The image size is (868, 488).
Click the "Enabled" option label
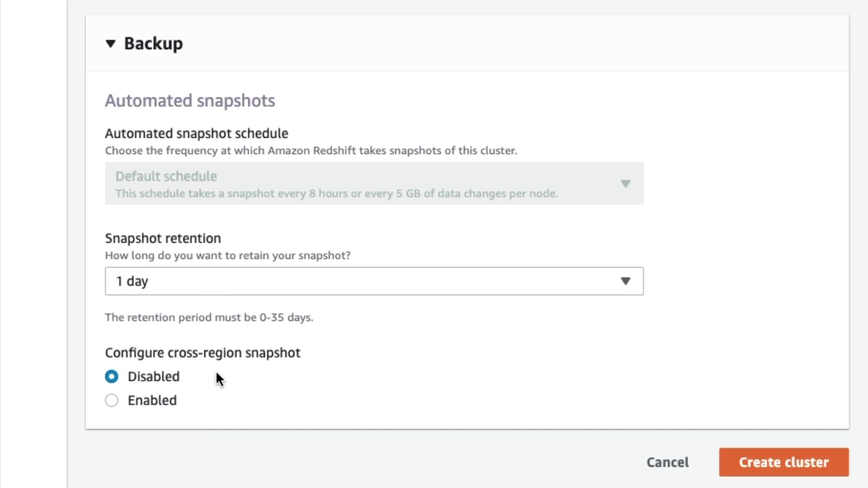152,400
